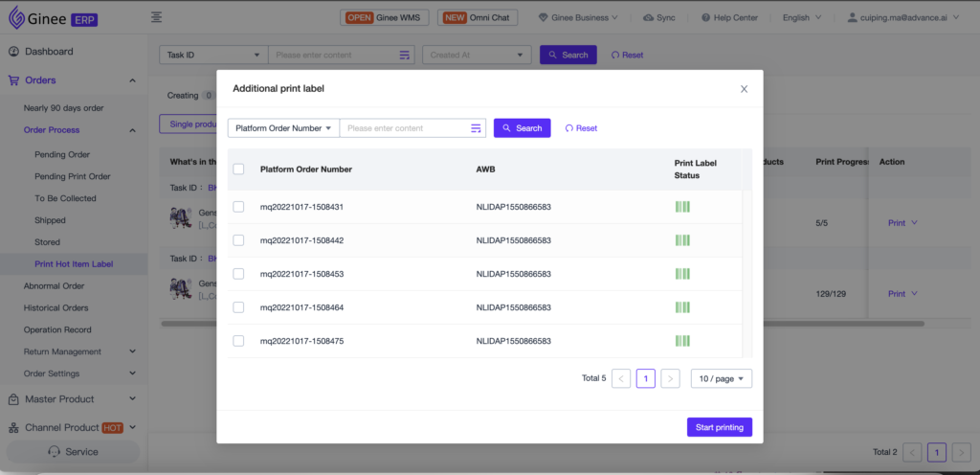Click the Reset link in the dialog
The height and width of the screenshot is (475, 980).
[x=581, y=128]
